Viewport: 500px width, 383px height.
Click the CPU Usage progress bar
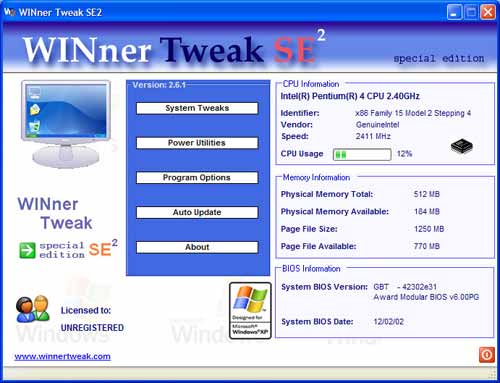[x=362, y=154]
